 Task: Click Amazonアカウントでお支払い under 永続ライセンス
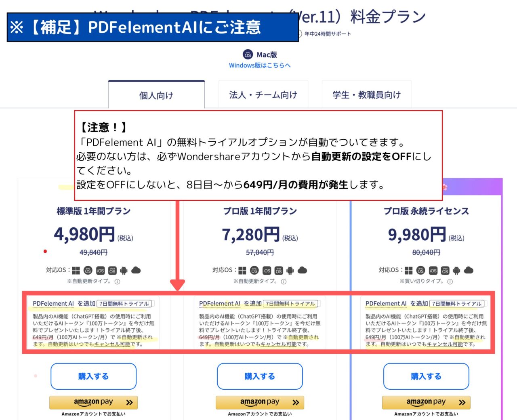(426, 414)
